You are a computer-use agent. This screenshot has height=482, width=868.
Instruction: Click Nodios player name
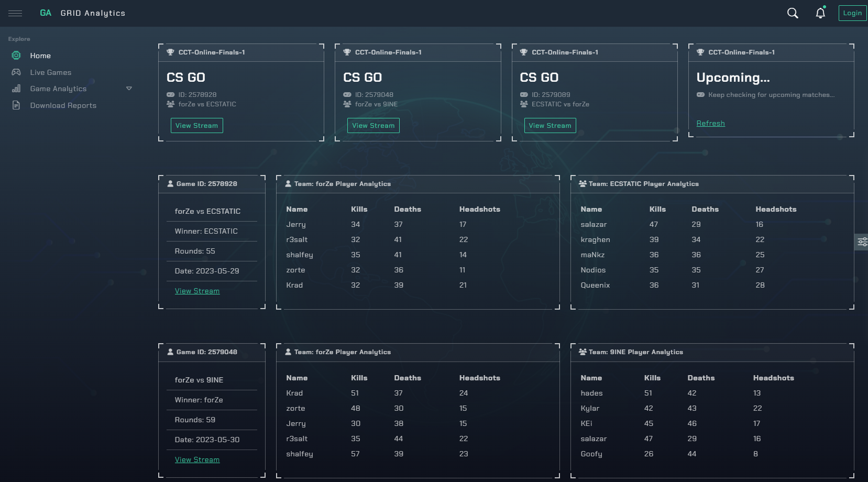point(593,270)
